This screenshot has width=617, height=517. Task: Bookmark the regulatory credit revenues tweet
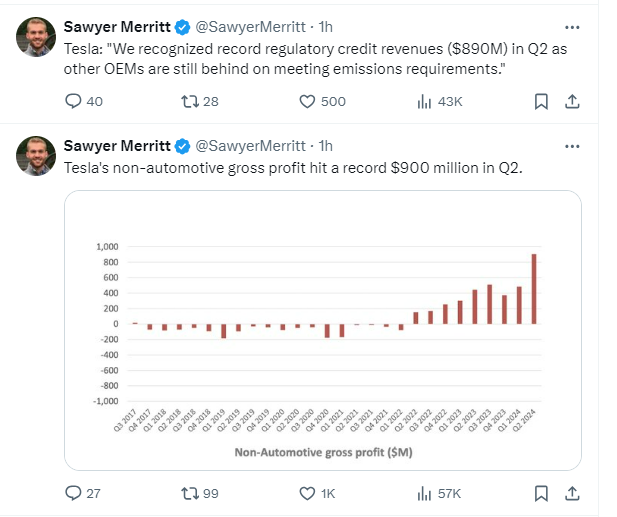tap(541, 102)
